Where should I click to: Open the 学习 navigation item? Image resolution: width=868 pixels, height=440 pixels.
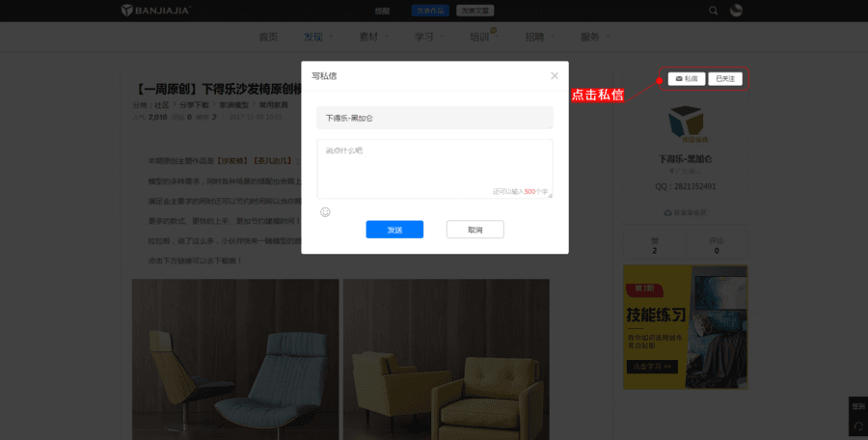pyautogui.click(x=424, y=37)
